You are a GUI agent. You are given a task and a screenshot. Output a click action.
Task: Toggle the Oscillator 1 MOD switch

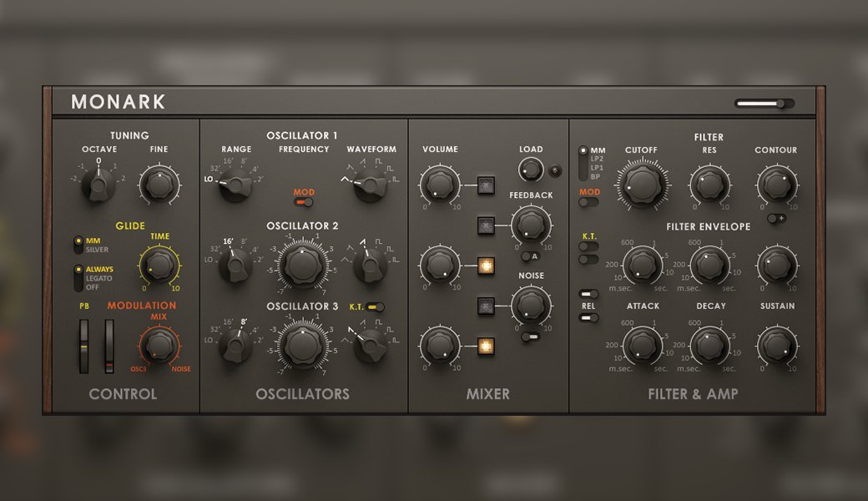304,202
